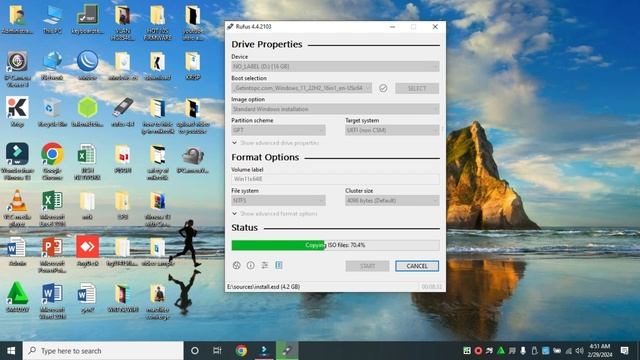640x360 pixels.
Task: Open the Target system dropdown
Action: [x=392, y=130]
